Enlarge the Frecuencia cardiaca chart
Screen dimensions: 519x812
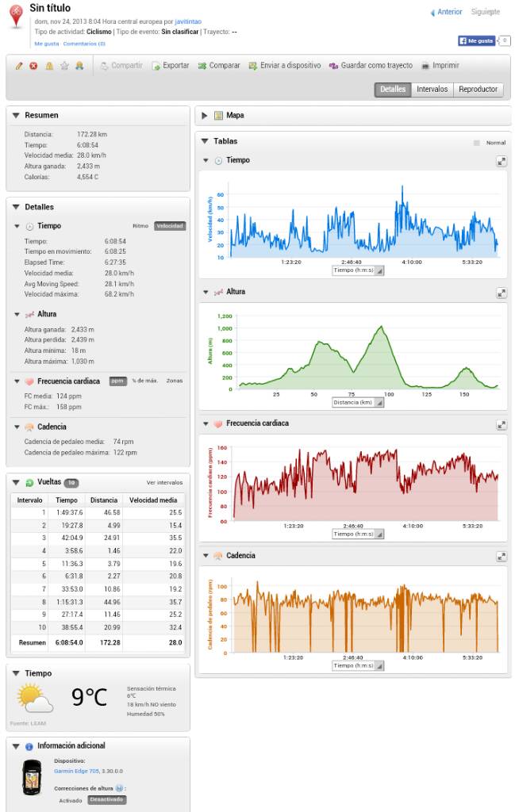point(502,425)
